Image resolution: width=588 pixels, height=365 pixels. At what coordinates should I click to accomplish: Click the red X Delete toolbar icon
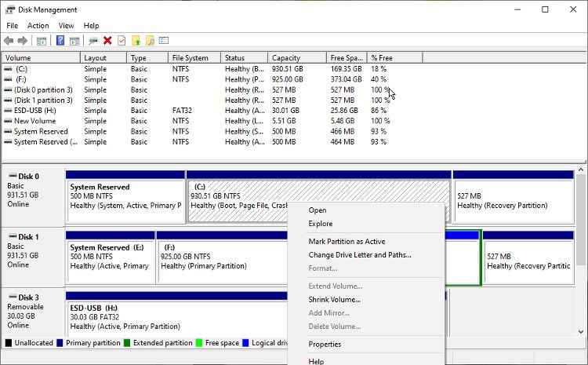pos(107,41)
